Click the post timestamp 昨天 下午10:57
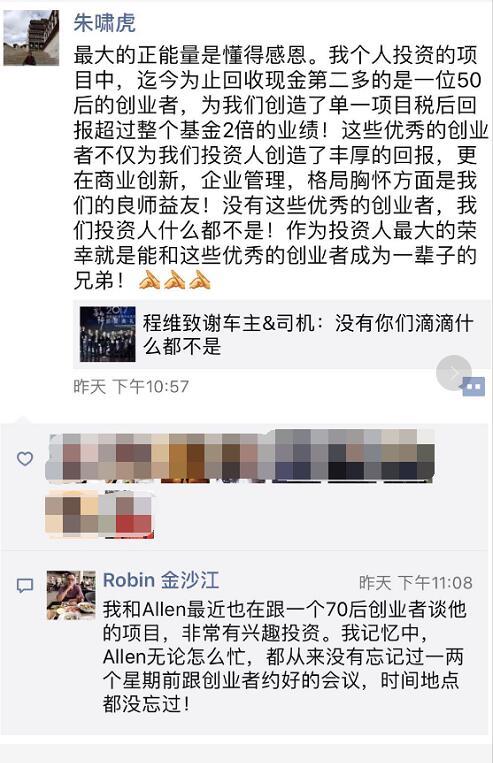Image resolution: width=493 pixels, height=763 pixels. 131,387
